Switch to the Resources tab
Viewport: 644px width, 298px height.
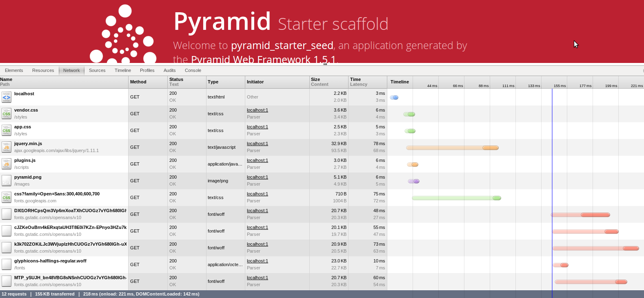pyautogui.click(x=43, y=70)
